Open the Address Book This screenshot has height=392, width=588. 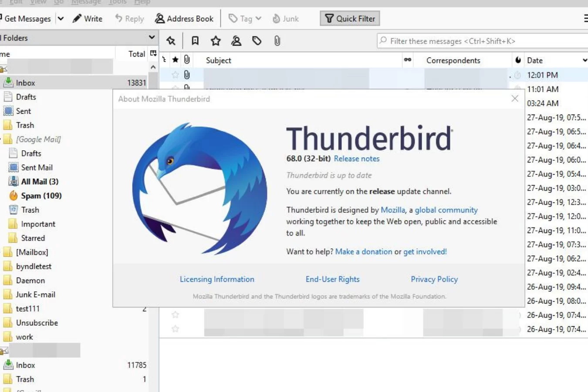click(x=184, y=19)
